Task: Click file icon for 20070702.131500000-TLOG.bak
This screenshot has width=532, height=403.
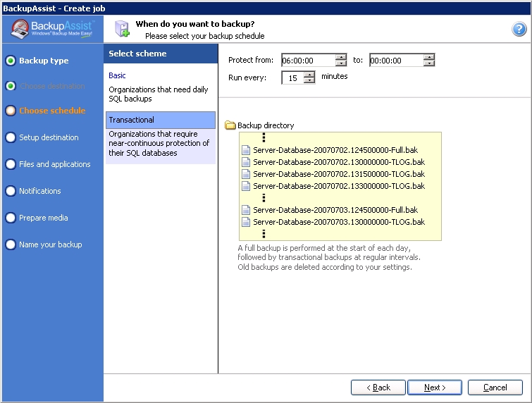Action: pyautogui.click(x=246, y=174)
